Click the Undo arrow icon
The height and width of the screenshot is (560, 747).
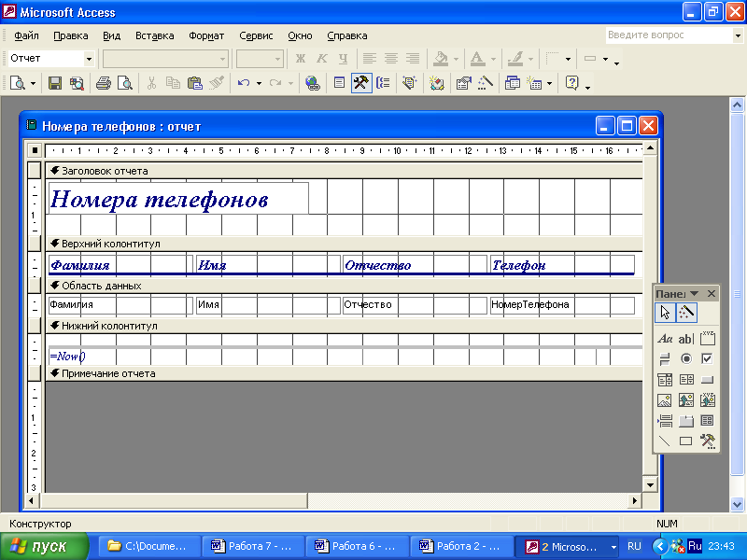tap(244, 83)
